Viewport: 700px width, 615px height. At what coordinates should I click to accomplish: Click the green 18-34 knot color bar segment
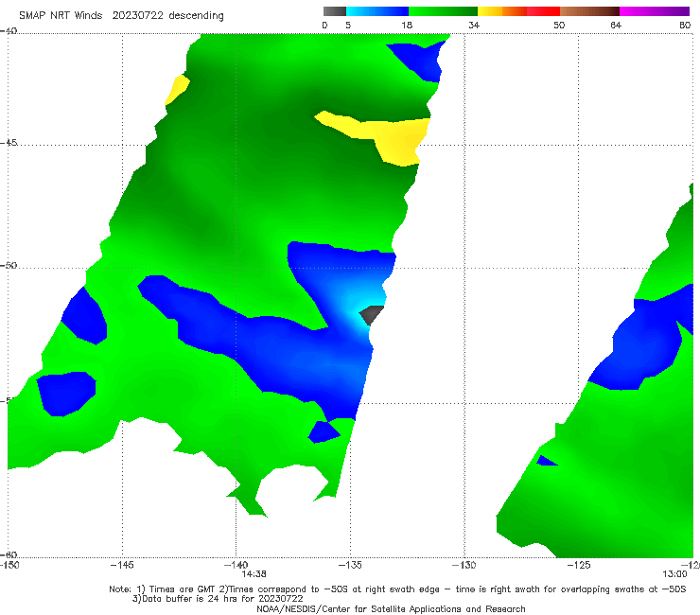tap(443, 11)
